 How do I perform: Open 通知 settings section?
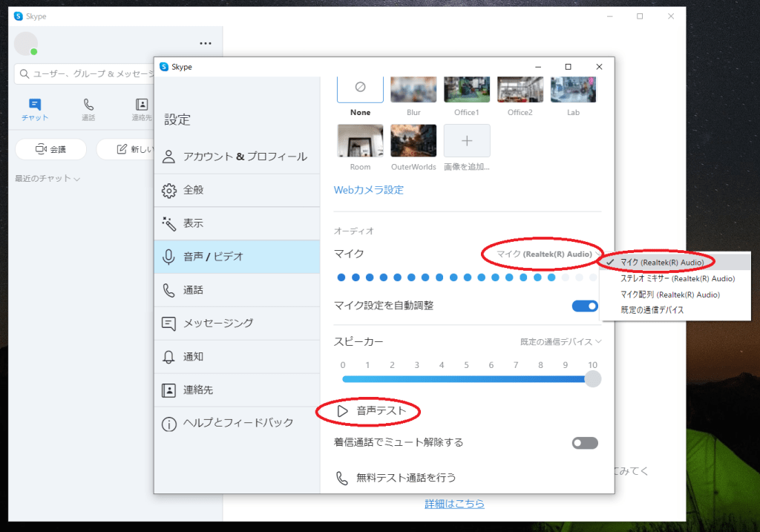(237, 357)
